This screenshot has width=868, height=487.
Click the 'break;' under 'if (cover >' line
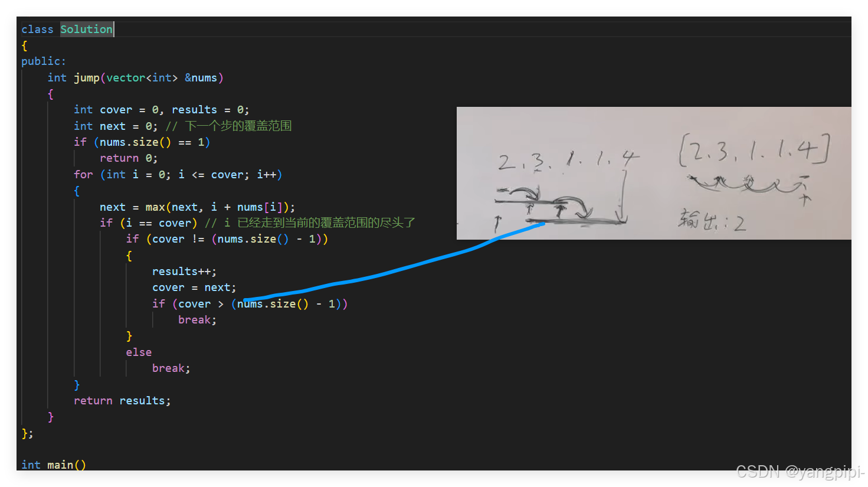197,320
